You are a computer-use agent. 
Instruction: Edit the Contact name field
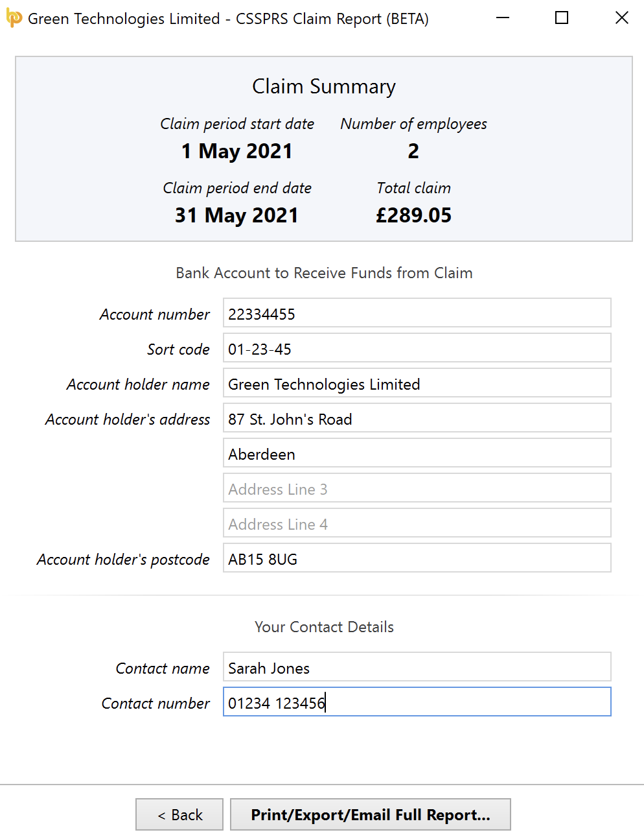417,667
